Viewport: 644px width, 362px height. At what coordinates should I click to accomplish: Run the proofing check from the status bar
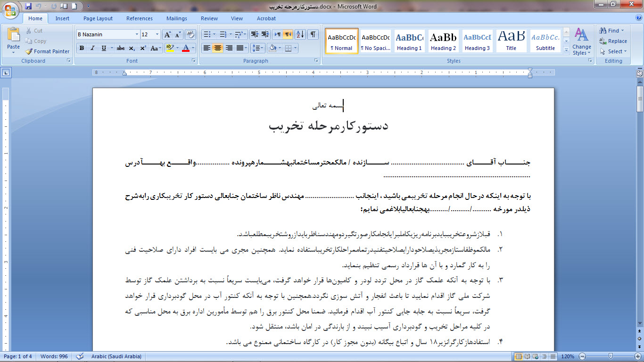[80, 356]
